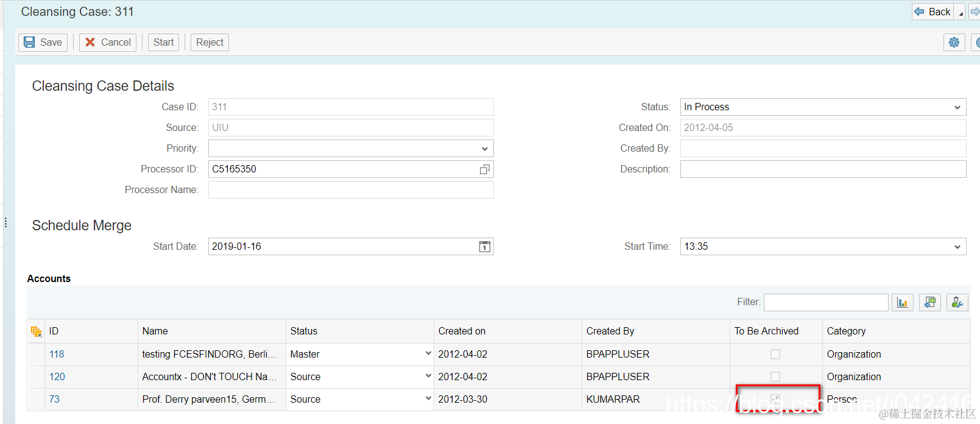Image resolution: width=980 pixels, height=424 pixels.
Task: Open Status dropdown for account 120
Action: pos(428,376)
